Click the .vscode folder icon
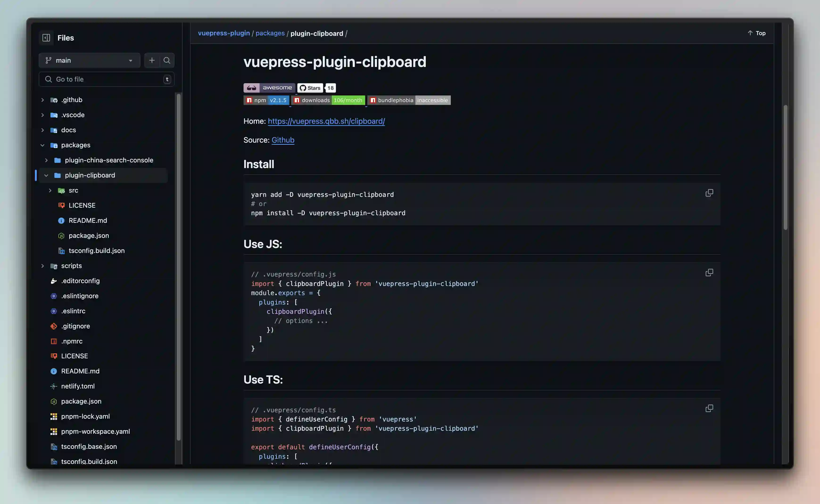 54,115
